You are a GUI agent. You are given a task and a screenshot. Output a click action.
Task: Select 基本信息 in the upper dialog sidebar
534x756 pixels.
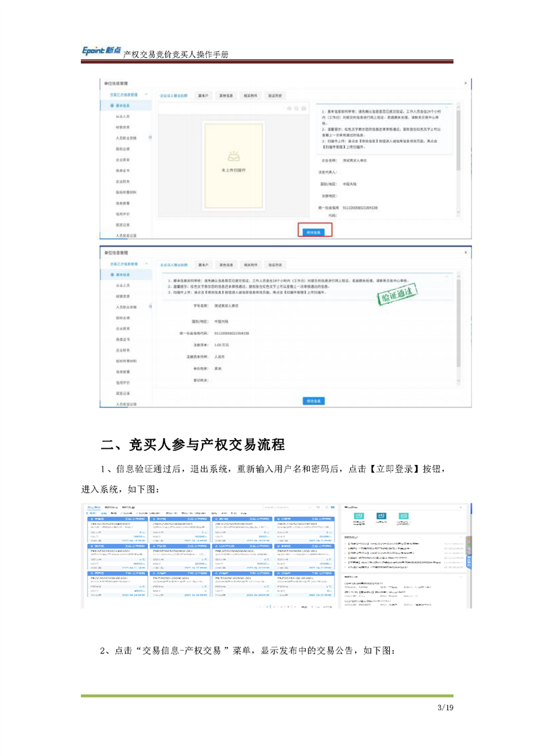coord(121,106)
